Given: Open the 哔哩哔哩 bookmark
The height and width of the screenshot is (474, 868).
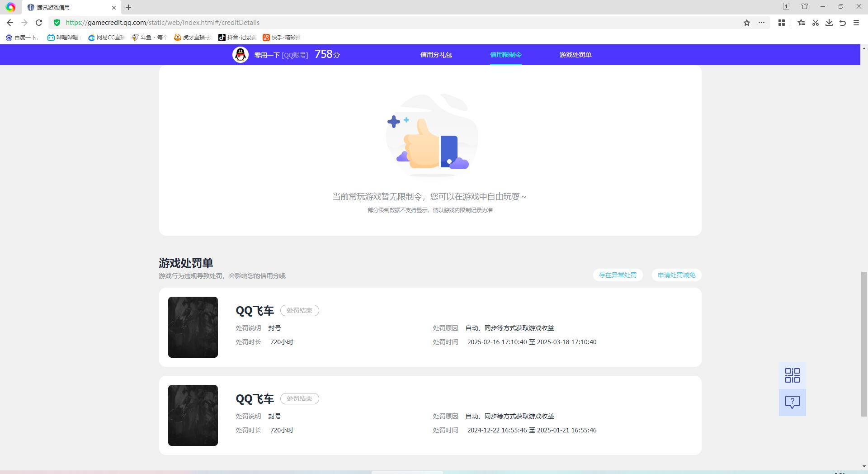Looking at the screenshot, I should click(63, 38).
